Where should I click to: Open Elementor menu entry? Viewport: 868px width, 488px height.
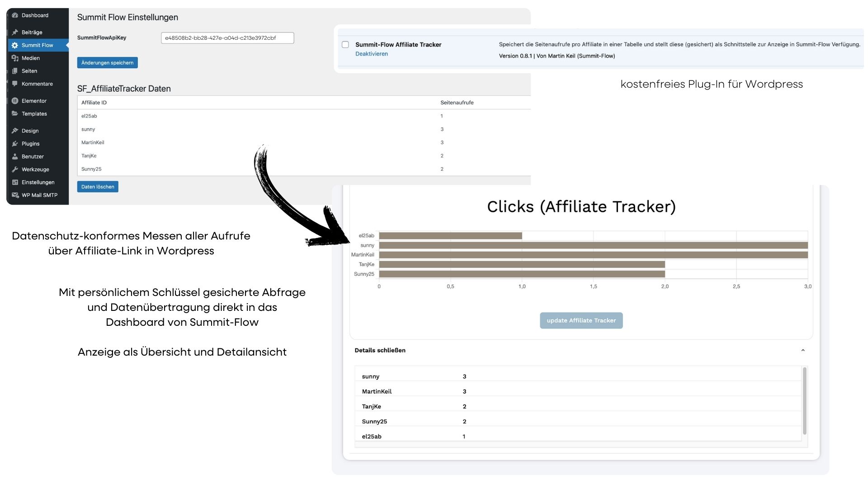[38, 101]
